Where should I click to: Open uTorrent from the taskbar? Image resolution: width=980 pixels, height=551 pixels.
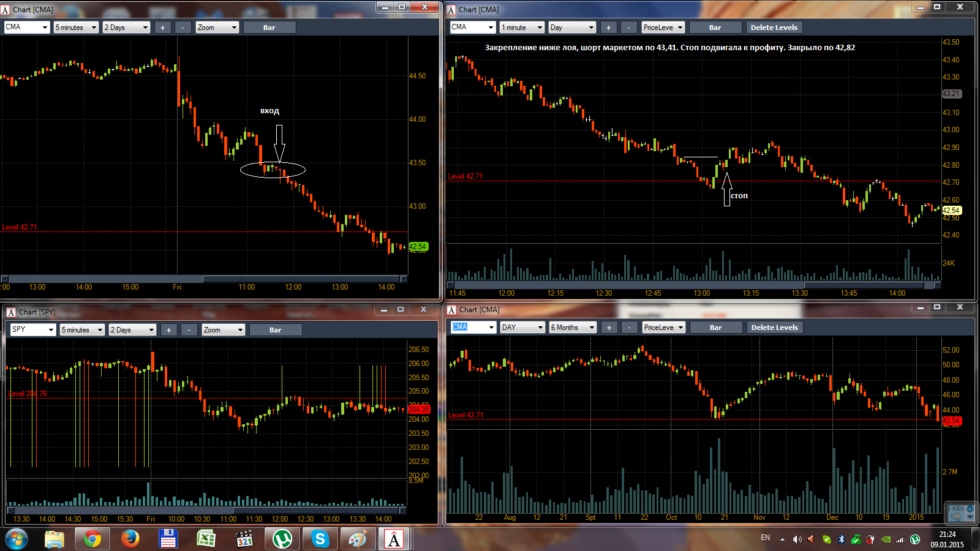[x=282, y=539]
